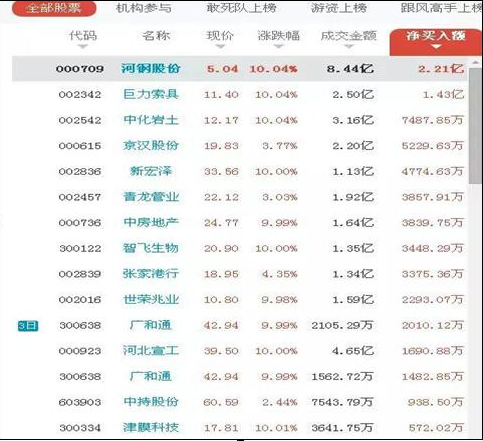Click turnover value 7543.79万
The image size is (483, 441).
point(342,402)
